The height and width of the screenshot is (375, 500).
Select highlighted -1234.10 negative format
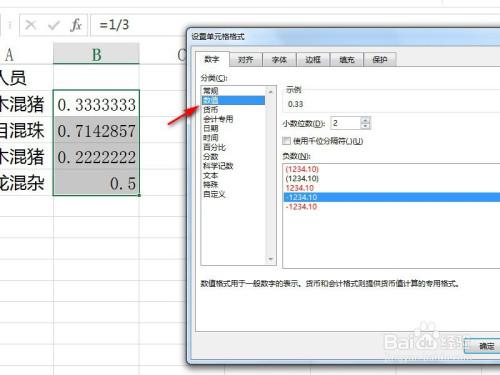[392, 197]
